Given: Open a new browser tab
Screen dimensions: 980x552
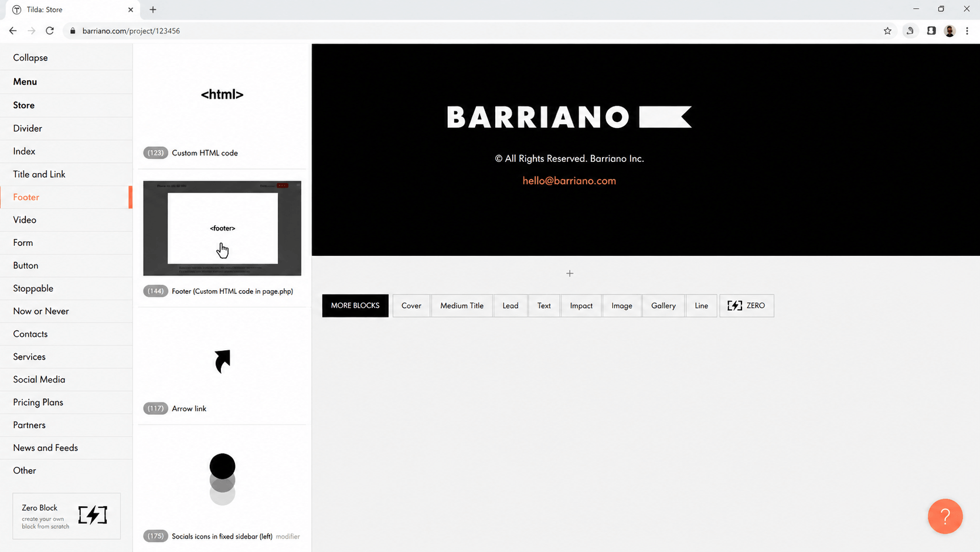Looking at the screenshot, I should (x=153, y=9).
